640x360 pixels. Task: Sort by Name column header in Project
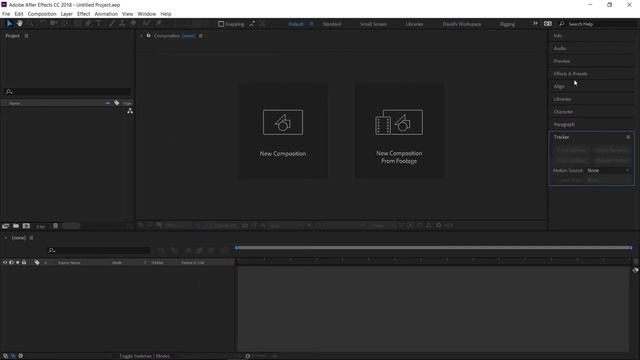point(15,103)
